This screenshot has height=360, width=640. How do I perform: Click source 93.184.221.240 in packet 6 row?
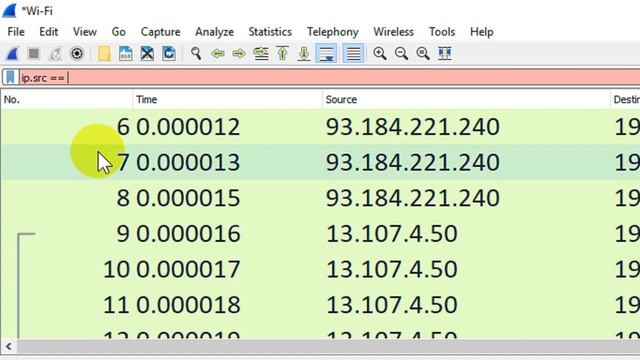coord(413,127)
